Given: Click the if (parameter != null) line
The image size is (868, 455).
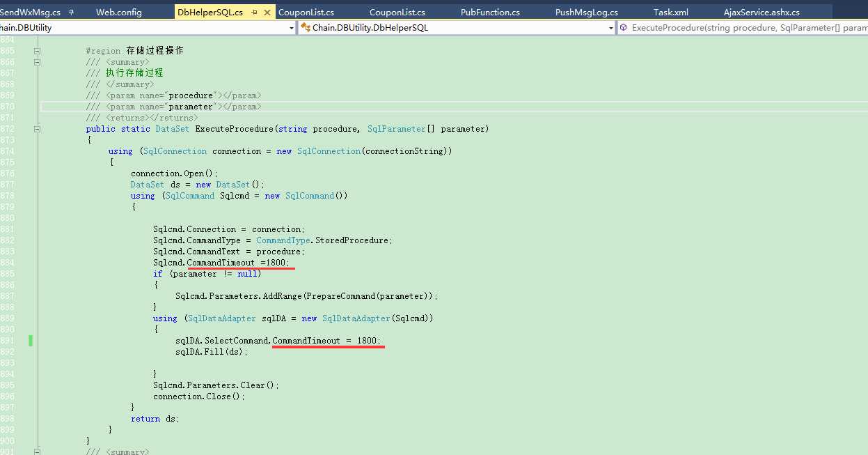Looking at the screenshot, I should tap(207, 274).
